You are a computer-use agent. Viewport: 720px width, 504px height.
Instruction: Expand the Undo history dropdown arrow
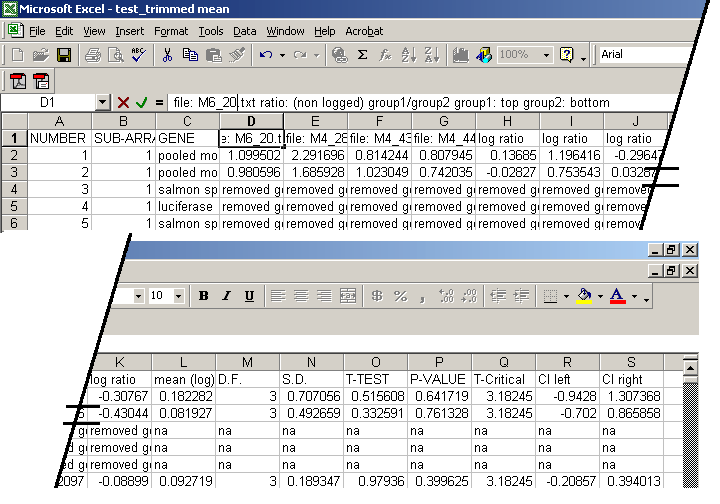pyautogui.click(x=282, y=55)
